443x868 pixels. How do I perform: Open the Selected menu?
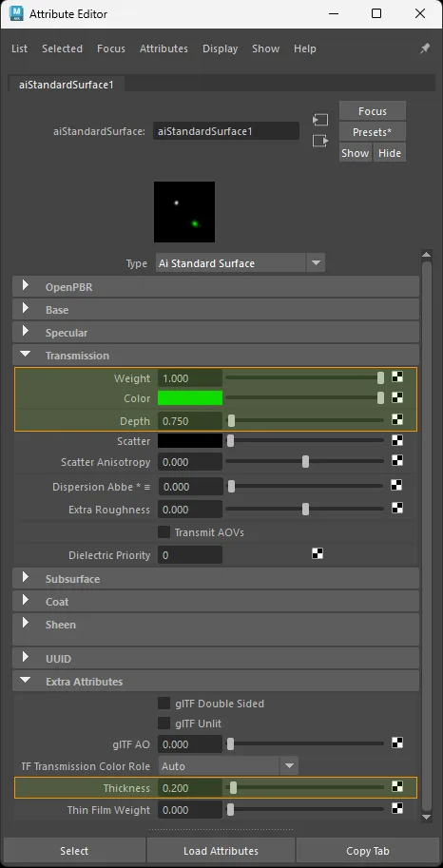[62, 48]
